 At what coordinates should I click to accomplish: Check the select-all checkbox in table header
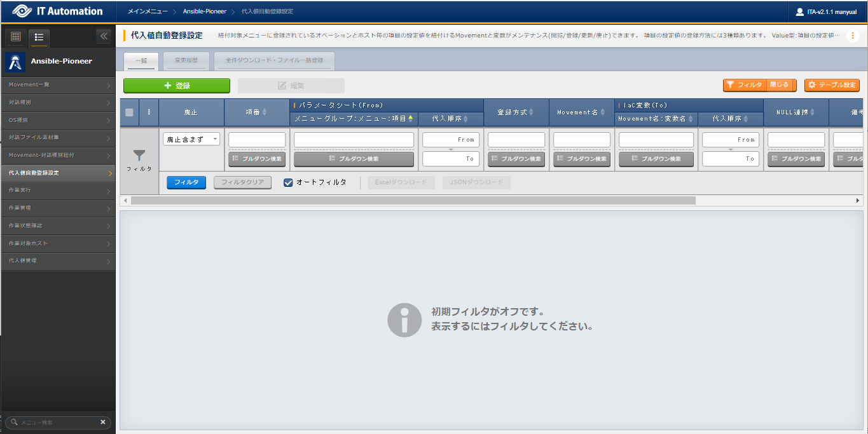(129, 112)
